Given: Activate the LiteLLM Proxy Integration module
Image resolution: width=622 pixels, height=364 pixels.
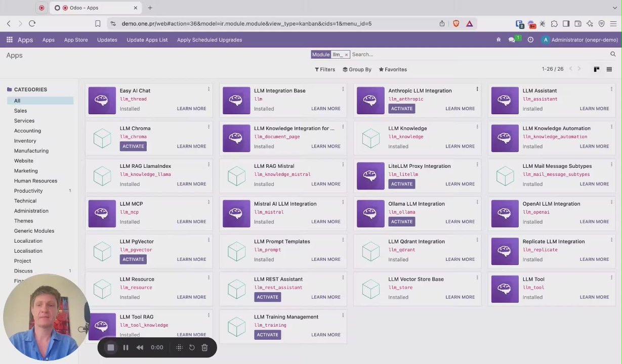Looking at the screenshot, I should [x=402, y=184].
